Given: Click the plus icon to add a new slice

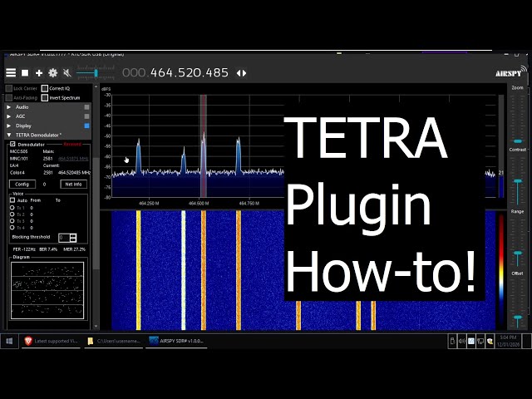Looking at the screenshot, I should tap(39, 73).
